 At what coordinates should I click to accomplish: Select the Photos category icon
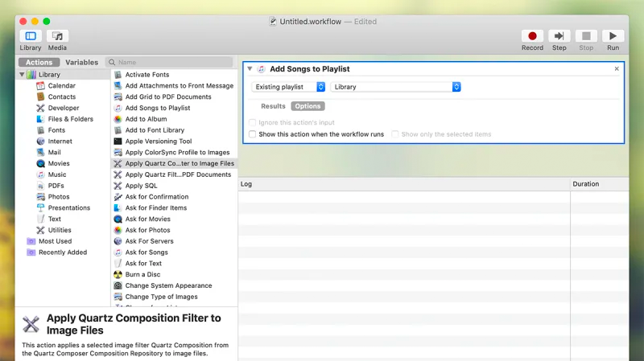click(40, 196)
